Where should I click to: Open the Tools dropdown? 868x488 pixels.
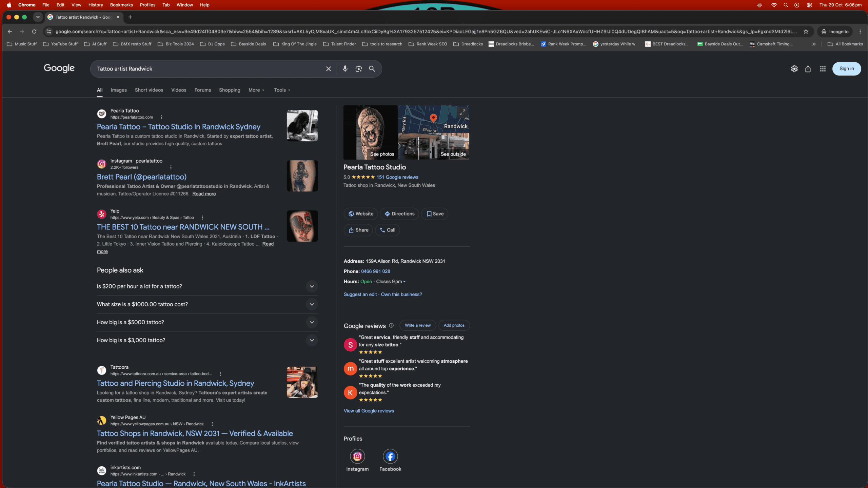point(282,90)
